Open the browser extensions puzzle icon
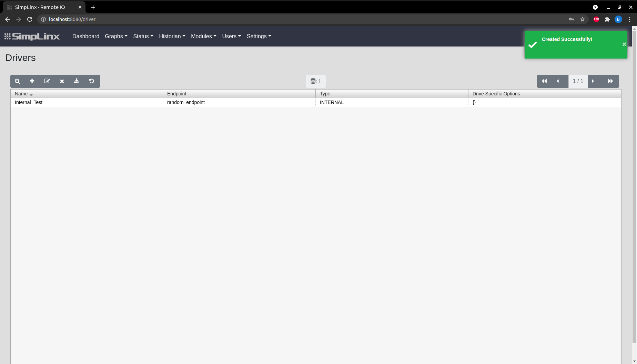This screenshot has width=637, height=364. coord(607,19)
